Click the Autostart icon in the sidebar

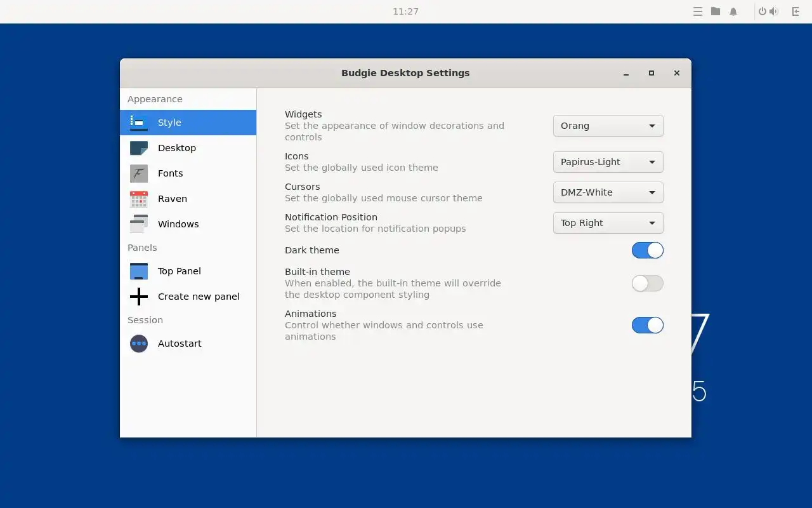139,344
